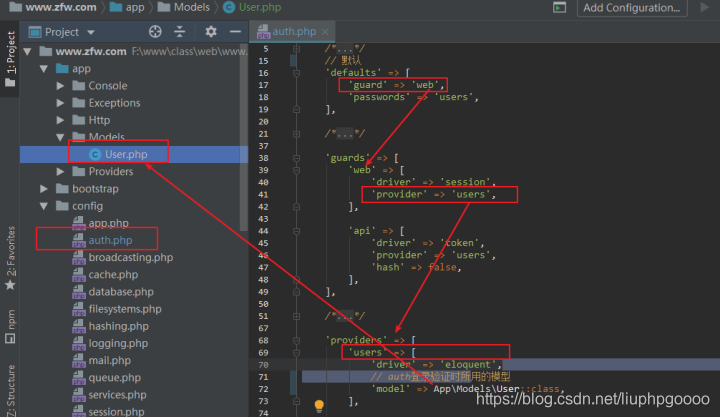Open the npm tool window tab

coord(10,327)
